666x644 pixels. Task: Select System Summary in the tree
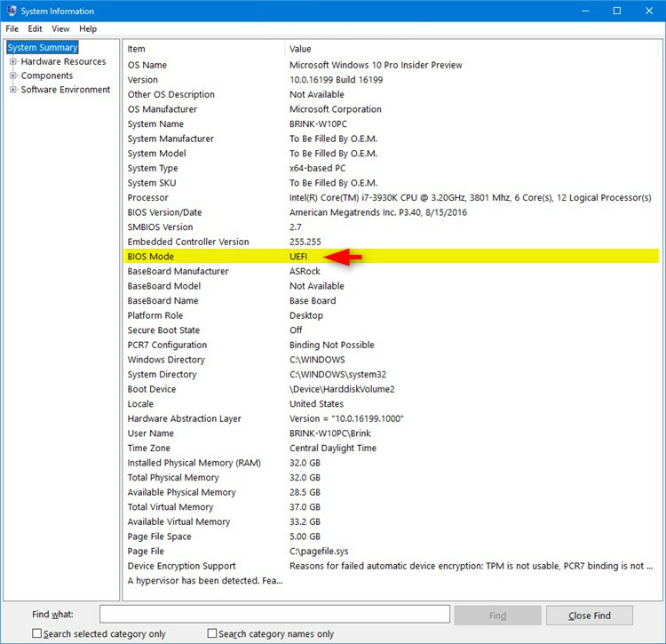point(43,48)
